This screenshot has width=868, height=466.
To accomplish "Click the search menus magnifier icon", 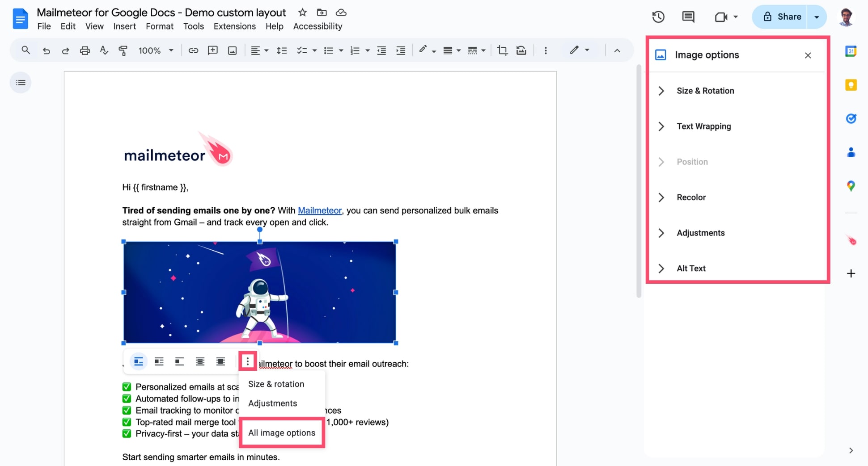I will (x=25, y=50).
